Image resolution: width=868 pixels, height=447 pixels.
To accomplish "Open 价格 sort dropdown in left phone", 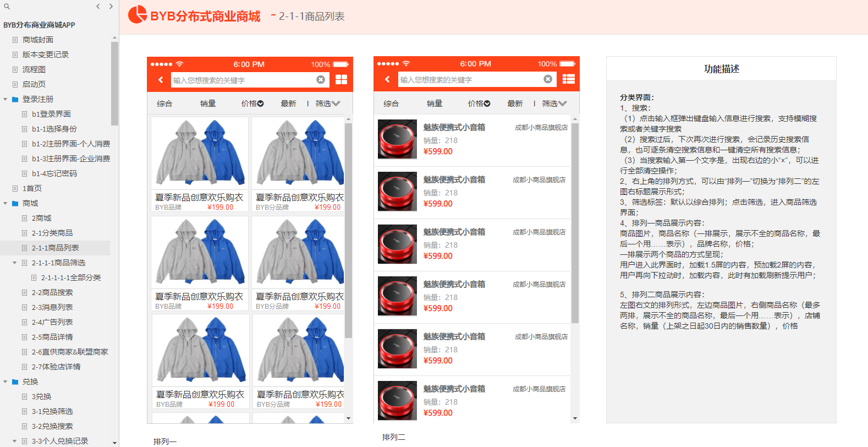I will pos(252,103).
